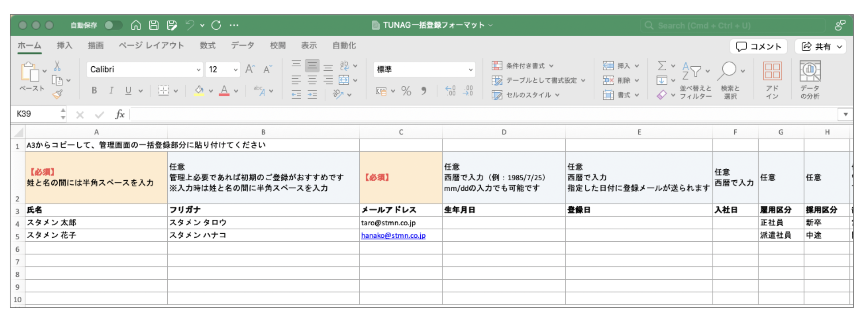This screenshot has width=868, height=319.
Task: Toggle the AutoSave switch
Action: tap(113, 25)
